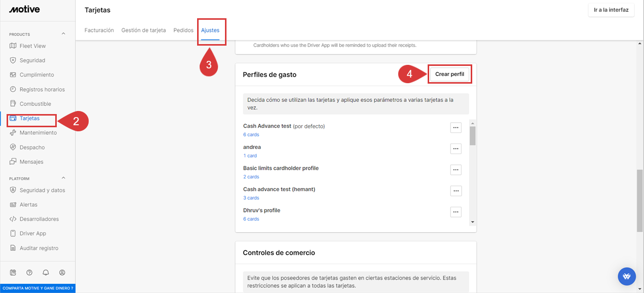The height and width of the screenshot is (293, 644).
Task: Click the Controles de comercio heading
Action: tap(279, 252)
